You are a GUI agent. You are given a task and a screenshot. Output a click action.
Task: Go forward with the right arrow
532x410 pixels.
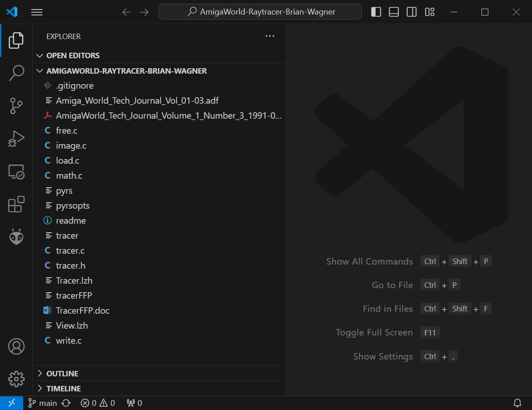145,12
